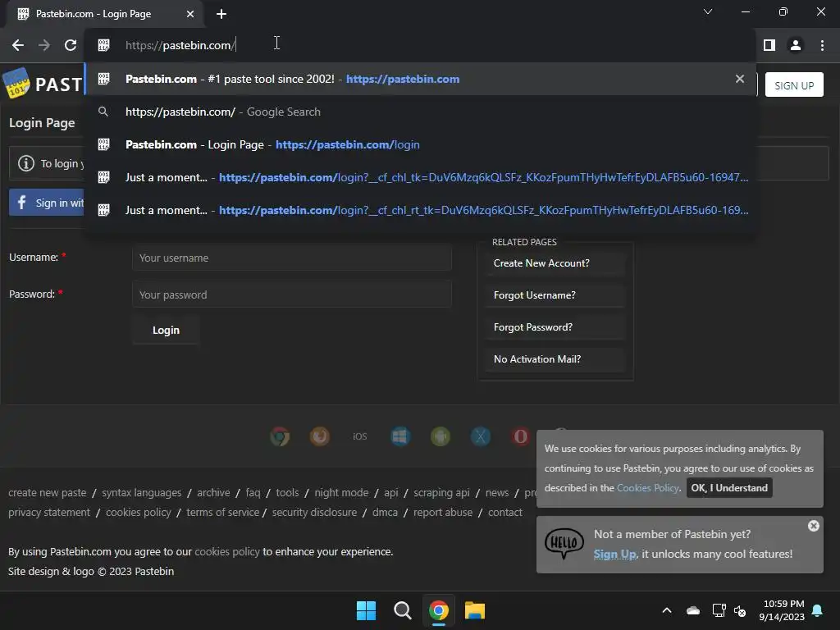Pick the suggestion with __cf_chl_rt_tk login URL

click(x=420, y=210)
